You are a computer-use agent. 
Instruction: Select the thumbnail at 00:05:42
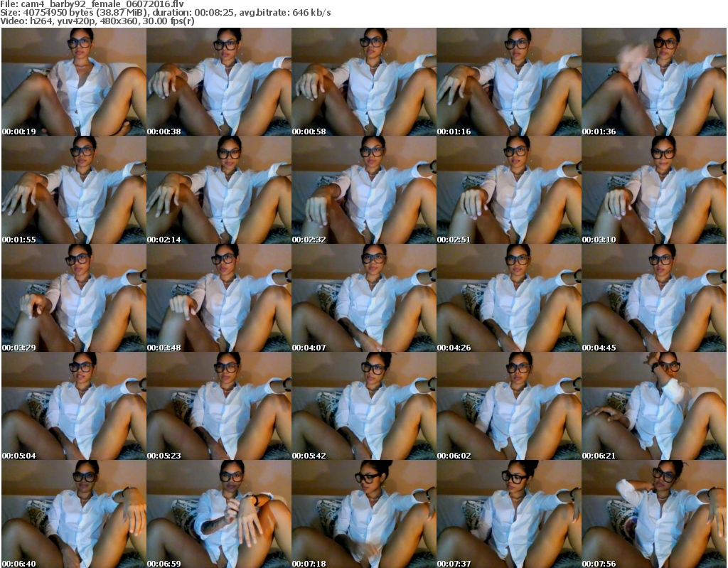click(x=363, y=406)
